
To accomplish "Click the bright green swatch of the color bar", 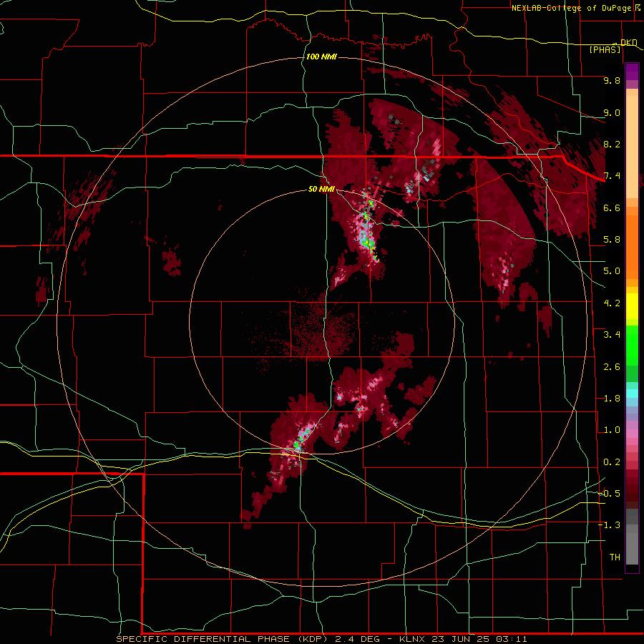I will tap(632, 345).
